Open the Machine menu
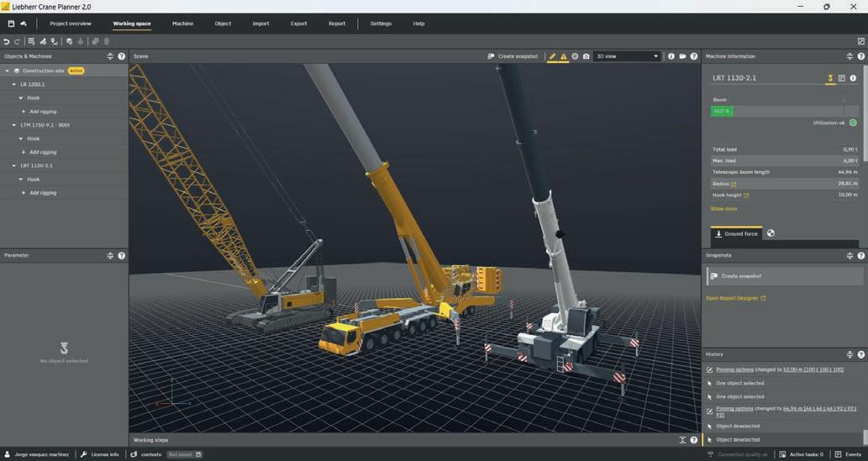This screenshot has height=461, width=868. pos(182,24)
